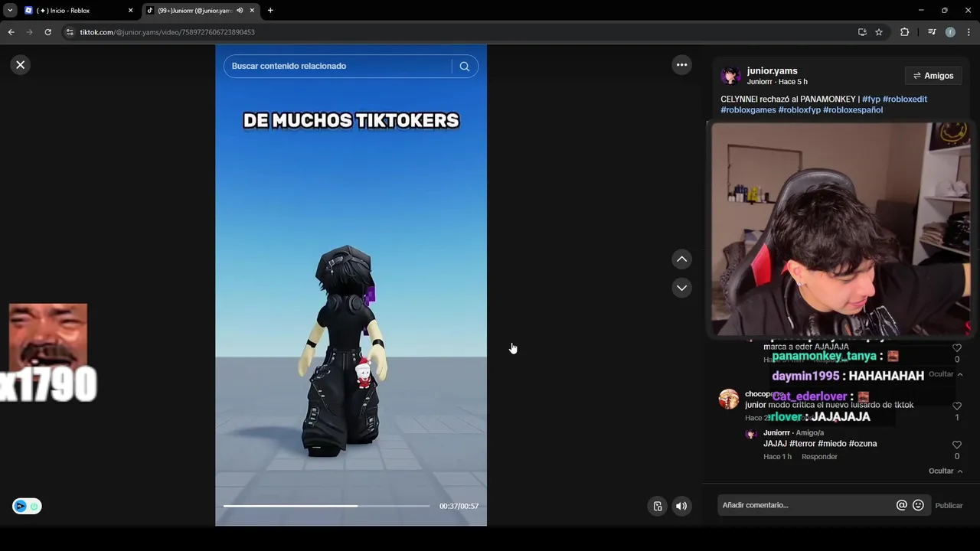Like the 'junior modo critica' comment
The height and width of the screenshot is (551, 980).
coord(956,406)
